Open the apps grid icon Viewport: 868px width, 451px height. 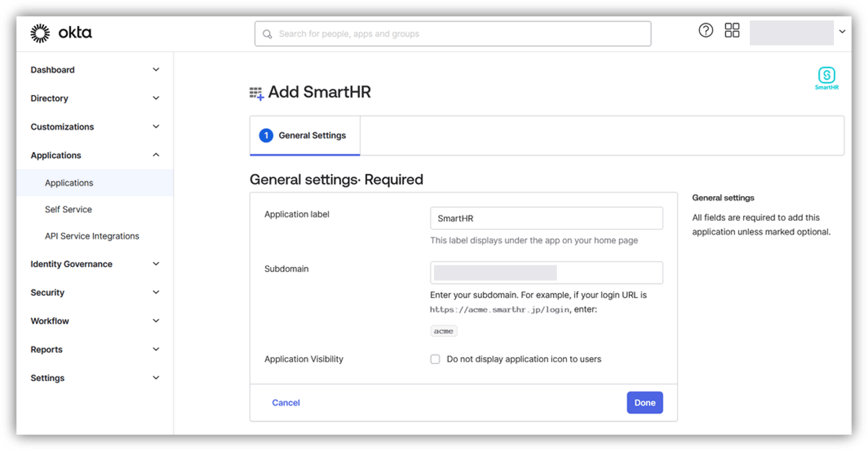coord(732,30)
